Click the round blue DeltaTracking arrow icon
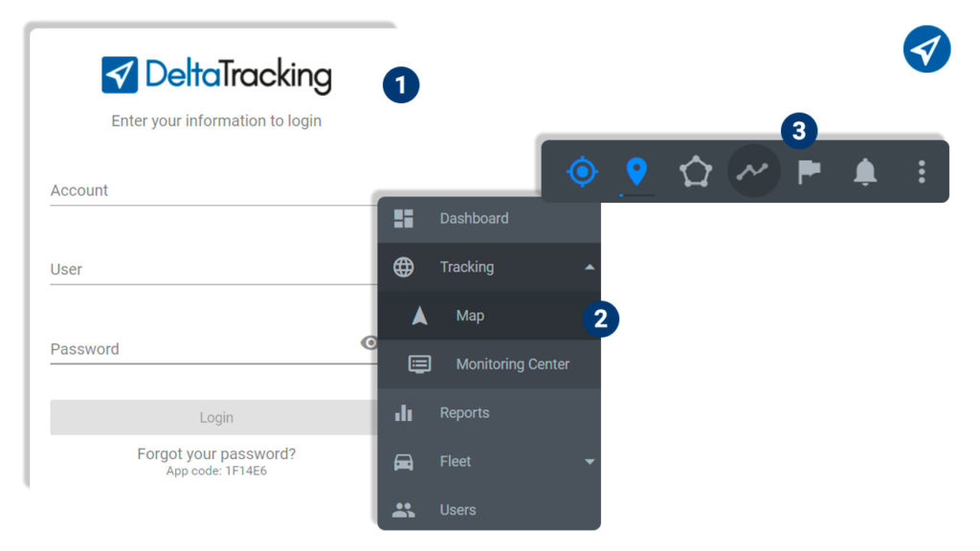 [x=926, y=49]
